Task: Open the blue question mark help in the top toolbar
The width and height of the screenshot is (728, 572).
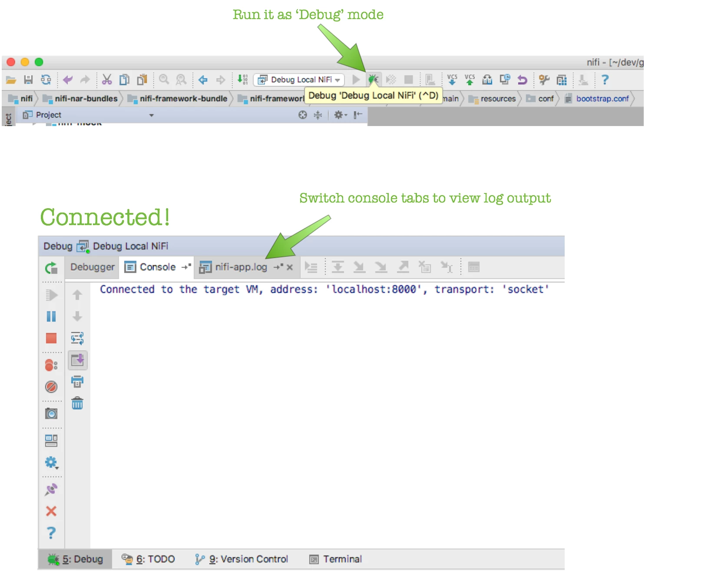Action: (x=605, y=80)
